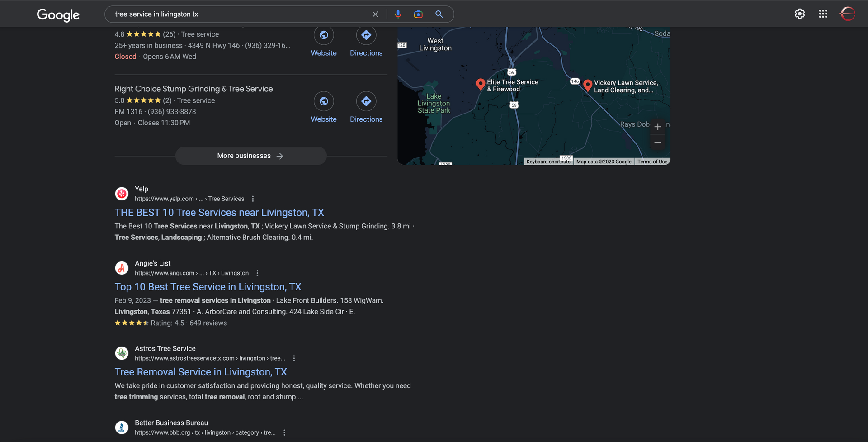
Task: Open Right Choice Stump Grinding & Tree Service listing
Action: (193, 89)
